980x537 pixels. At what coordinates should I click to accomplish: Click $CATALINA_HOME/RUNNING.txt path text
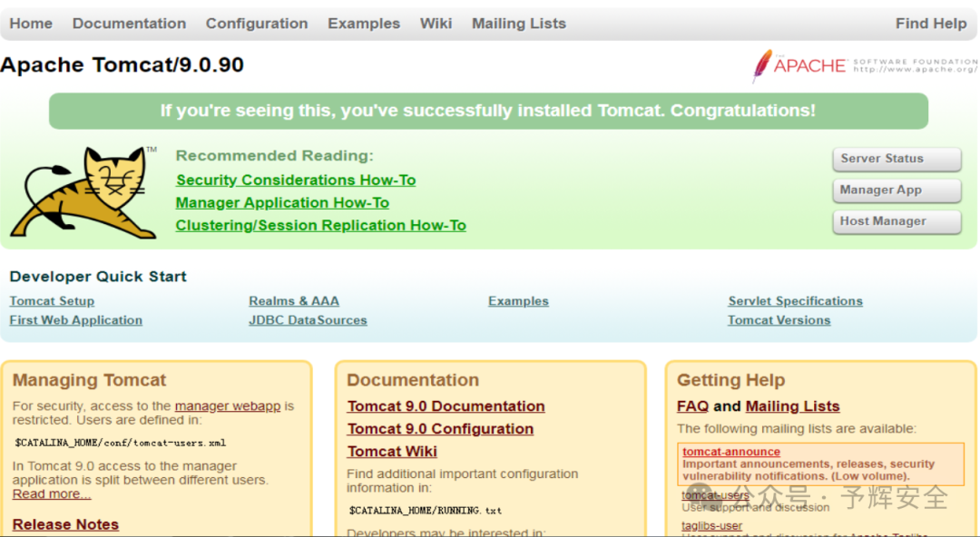425,511
